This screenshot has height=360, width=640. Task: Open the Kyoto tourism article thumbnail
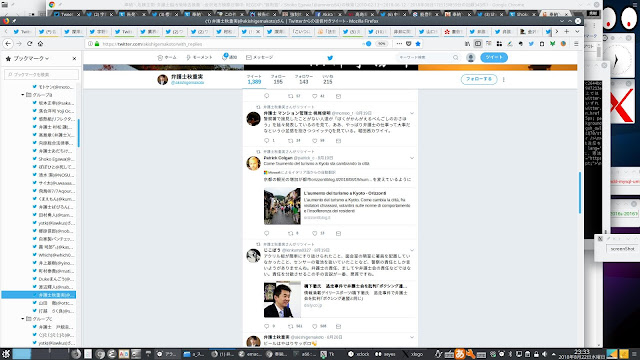point(282,206)
